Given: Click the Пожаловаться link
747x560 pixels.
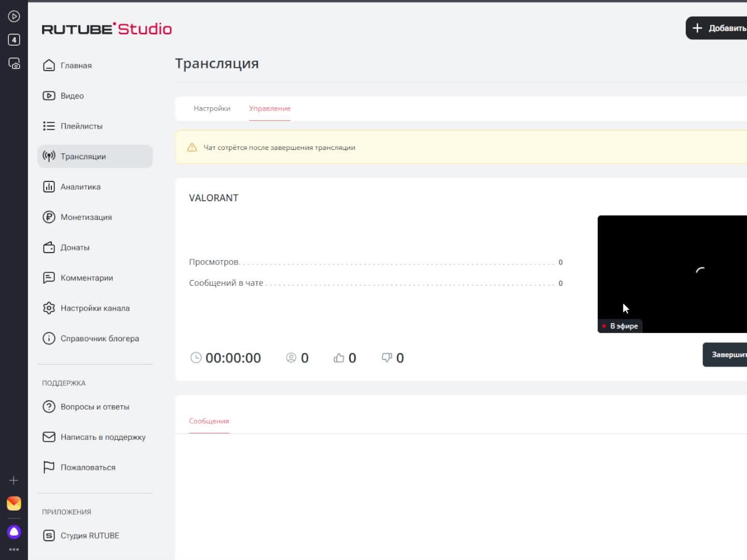Looking at the screenshot, I should (88, 468).
